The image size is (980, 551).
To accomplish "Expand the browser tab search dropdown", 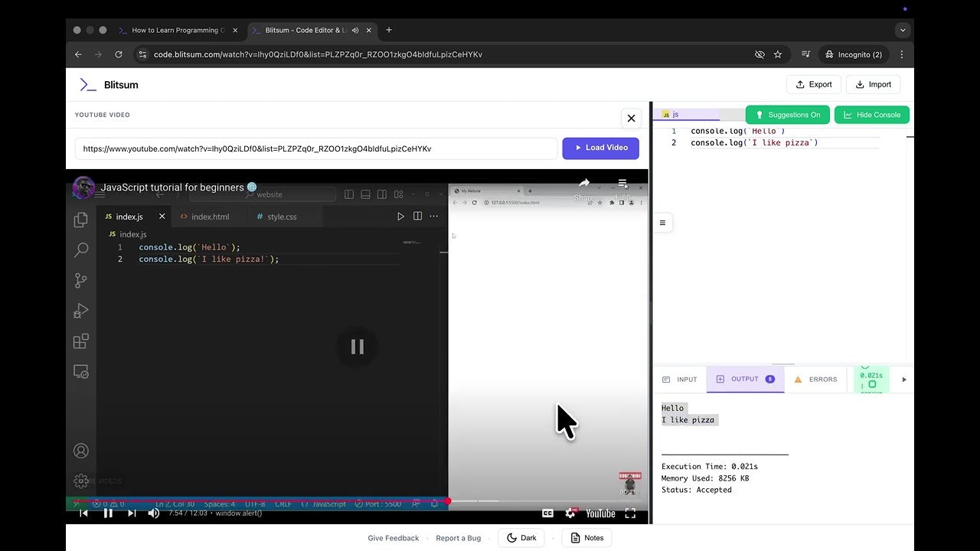I will coord(903,31).
